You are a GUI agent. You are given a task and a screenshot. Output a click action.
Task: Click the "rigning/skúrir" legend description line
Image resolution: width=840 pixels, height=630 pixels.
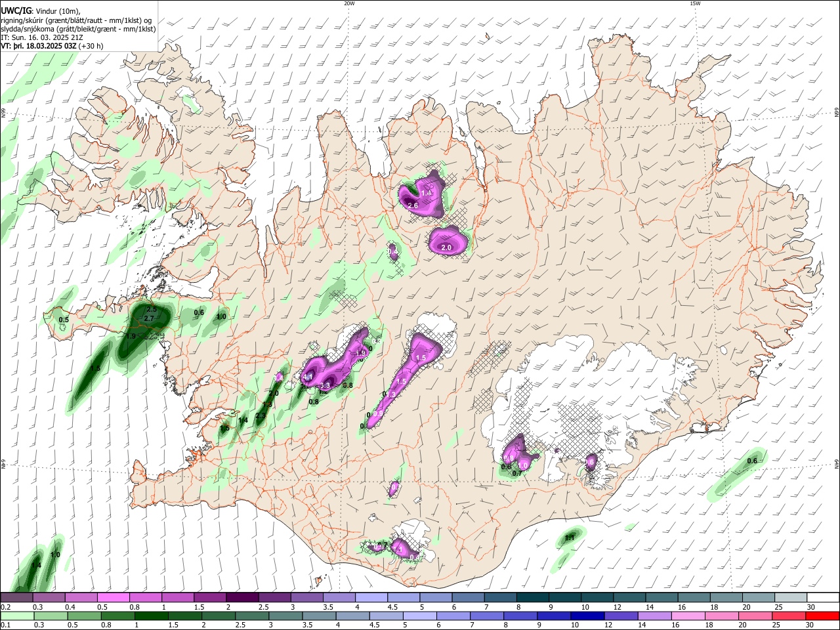coord(76,20)
